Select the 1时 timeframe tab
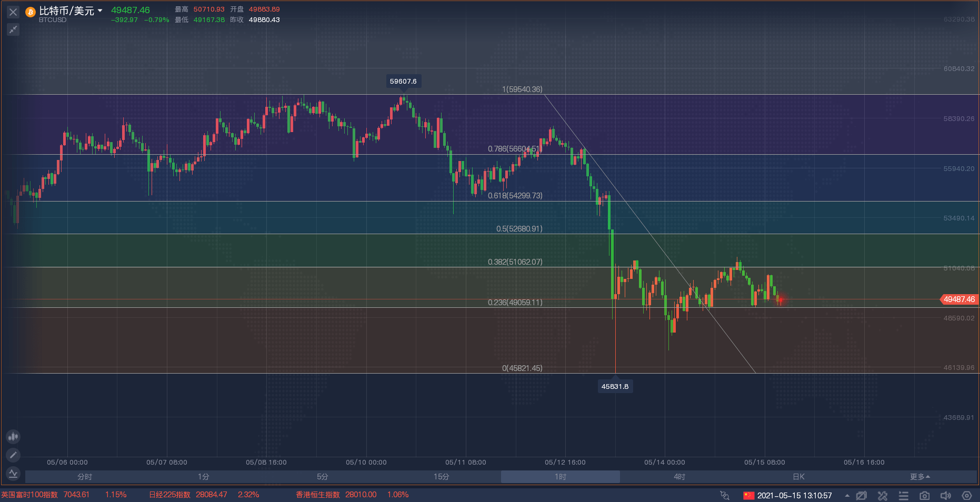The image size is (980, 502). 561,477
